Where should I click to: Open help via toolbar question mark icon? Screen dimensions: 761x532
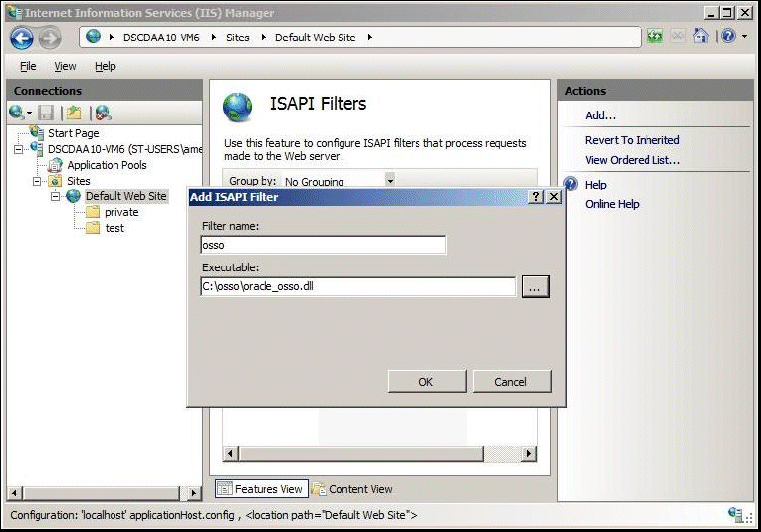point(728,36)
